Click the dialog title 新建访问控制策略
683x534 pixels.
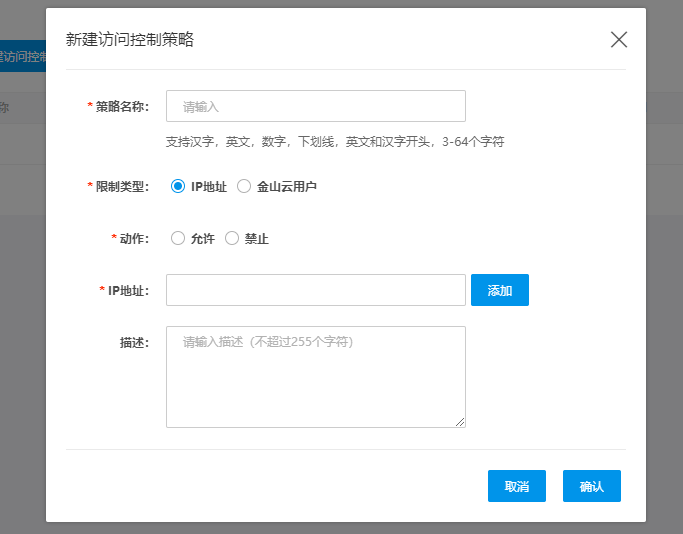tap(130, 40)
